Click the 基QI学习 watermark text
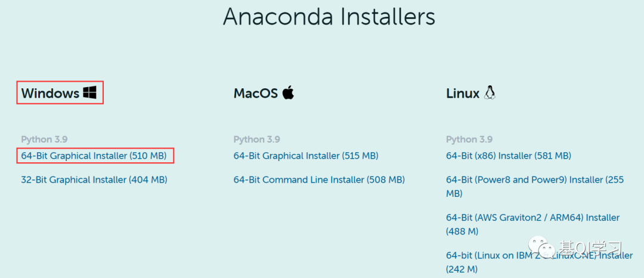Screen dimensions: 644x278 pos(590,248)
